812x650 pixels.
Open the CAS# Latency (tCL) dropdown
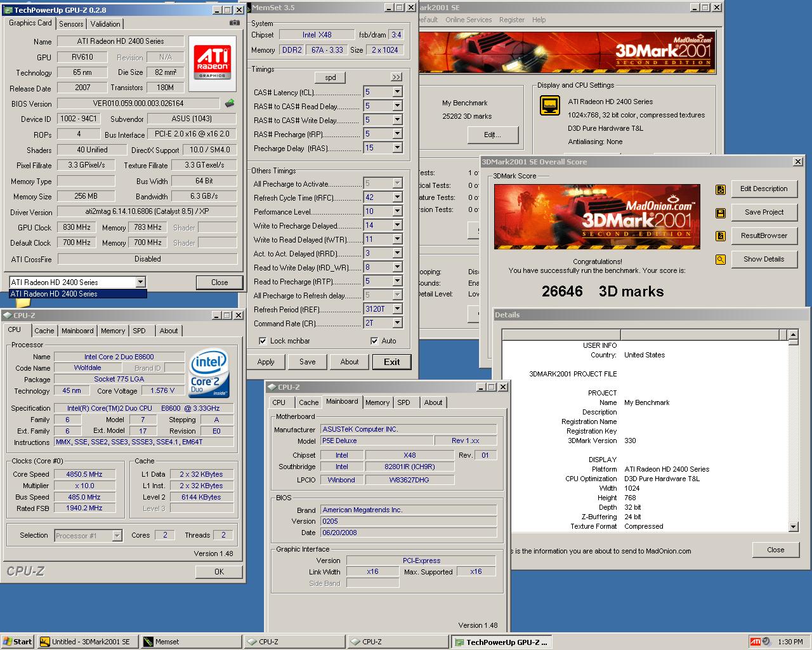click(397, 92)
